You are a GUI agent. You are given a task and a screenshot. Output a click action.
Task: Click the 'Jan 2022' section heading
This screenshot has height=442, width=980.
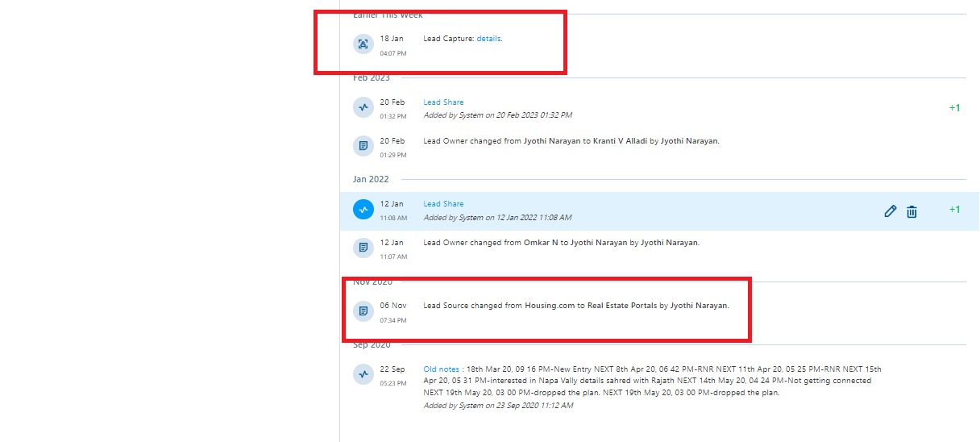pos(371,179)
